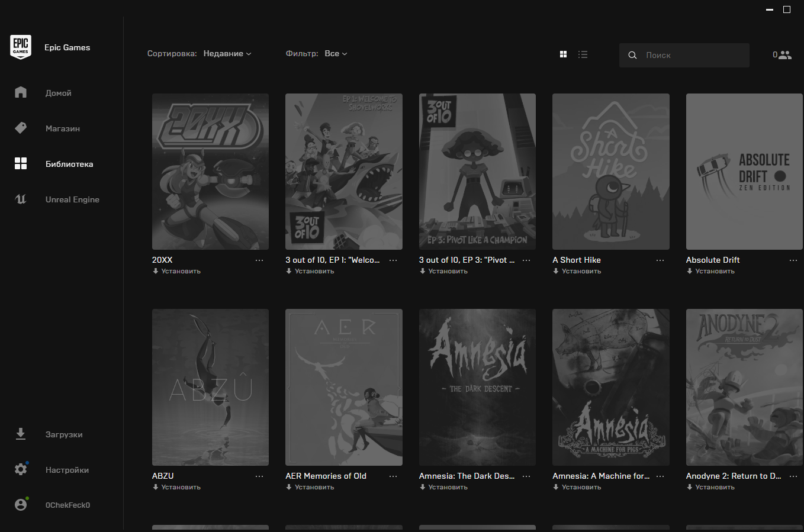Open the Store (Магазин) tag icon
Viewport: 804px width, 532px height.
21,128
